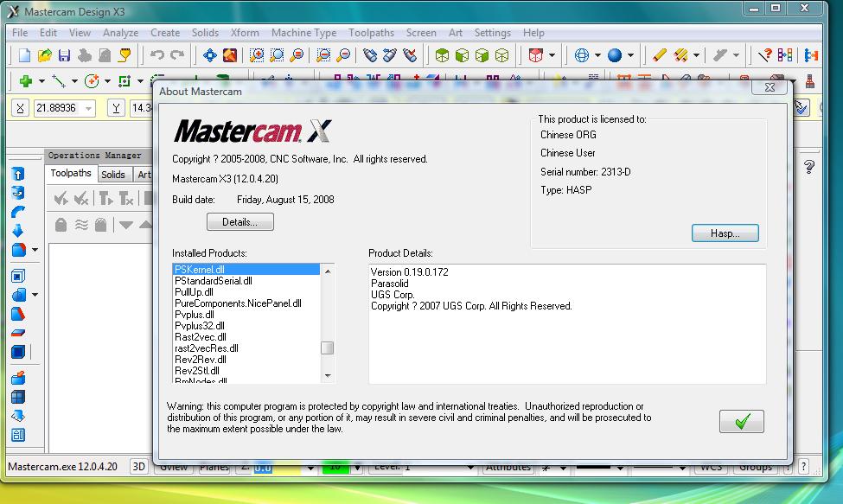
Task: Click the Select all operations checkmark icon
Action: click(61, 199)
